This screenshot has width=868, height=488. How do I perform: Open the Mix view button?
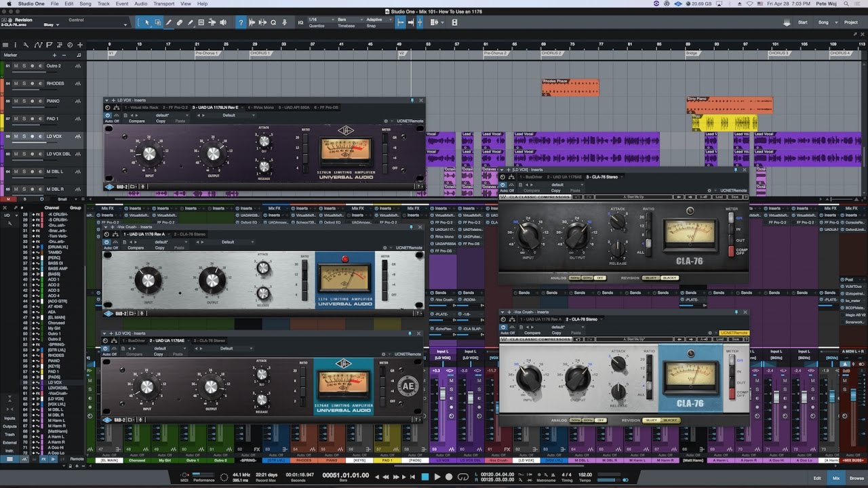click(x=836, y=479)
